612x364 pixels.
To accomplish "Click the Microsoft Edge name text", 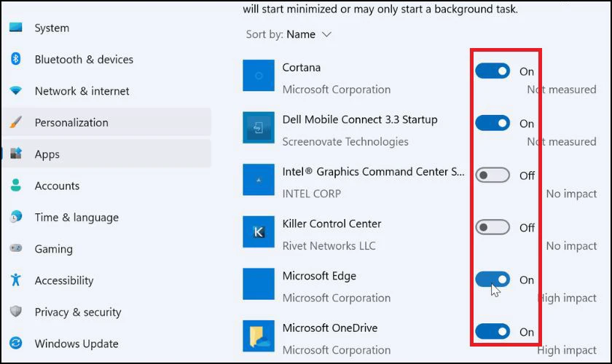I will 319,276.
